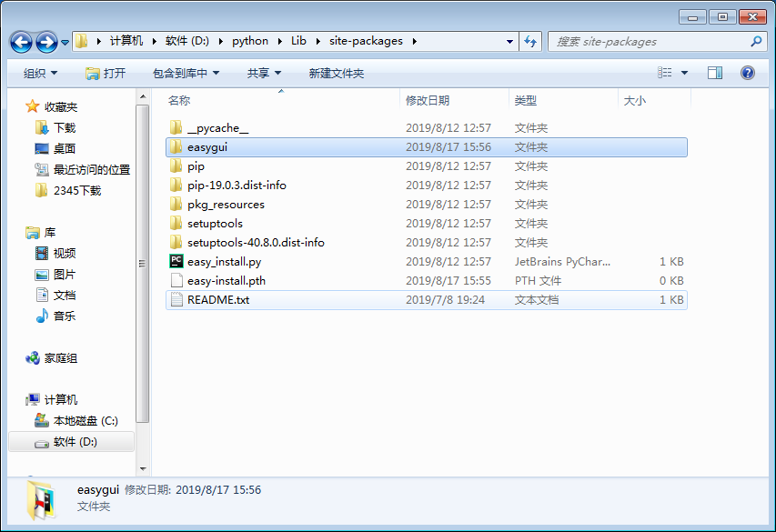Click the refresh button beside address bar

531,41
